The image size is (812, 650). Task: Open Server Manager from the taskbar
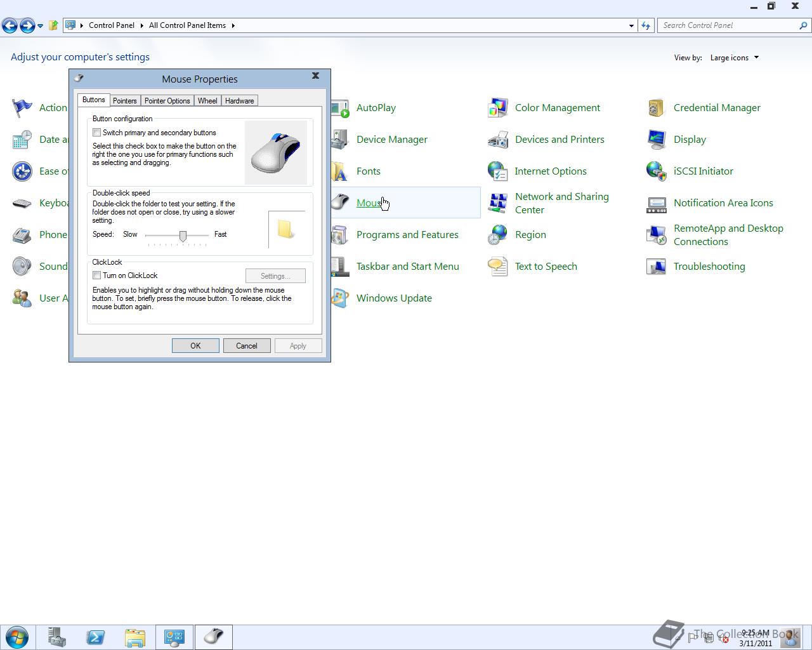(56, 637)
